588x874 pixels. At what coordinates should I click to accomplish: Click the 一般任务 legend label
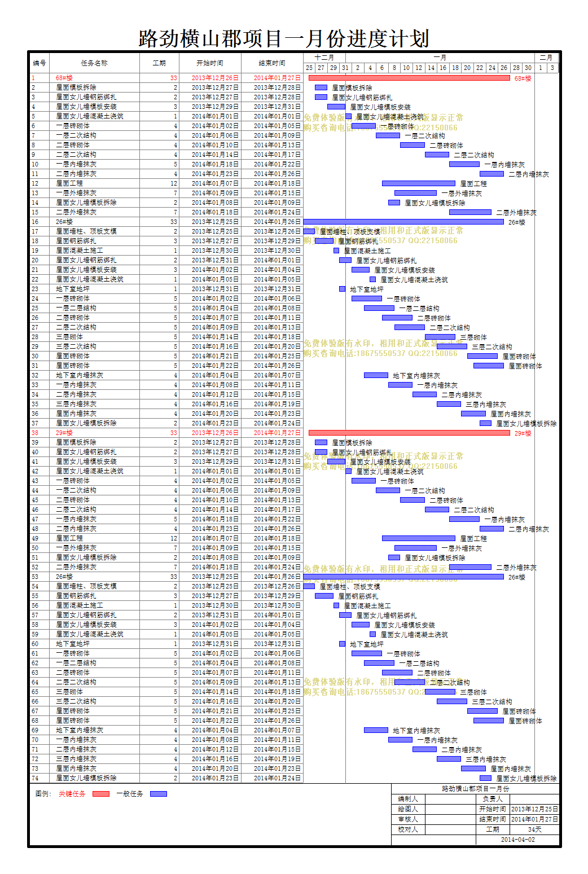130,794
